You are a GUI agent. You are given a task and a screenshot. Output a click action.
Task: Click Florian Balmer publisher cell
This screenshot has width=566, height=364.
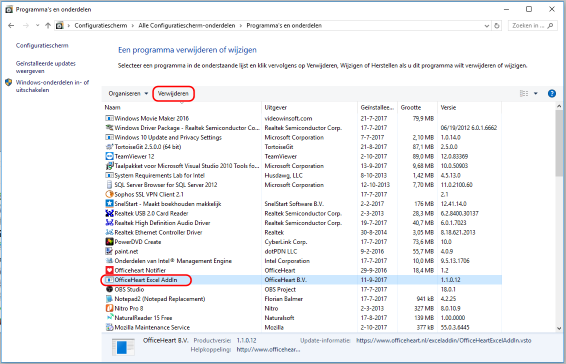pyautogui.click(x=284, y=299)
